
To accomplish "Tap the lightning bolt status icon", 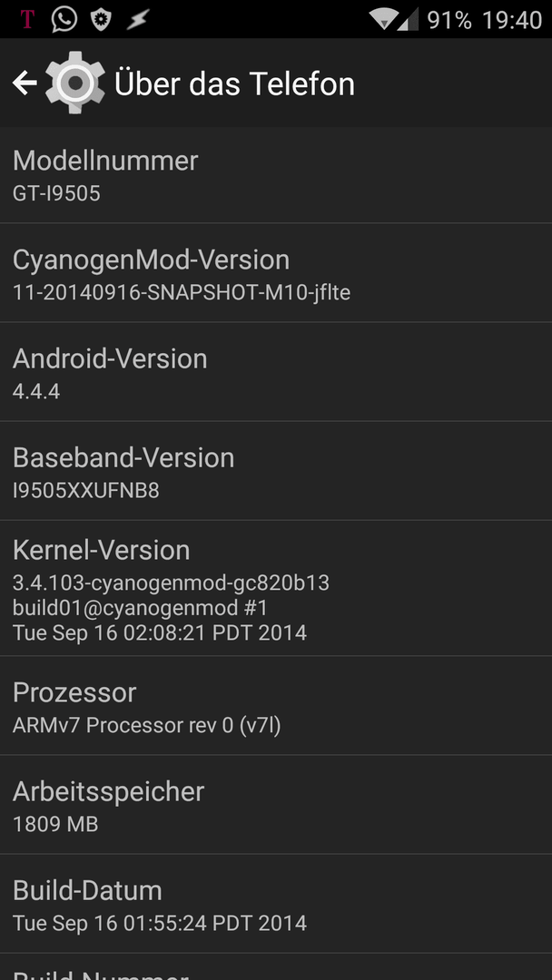I will (x=137, y=19).
